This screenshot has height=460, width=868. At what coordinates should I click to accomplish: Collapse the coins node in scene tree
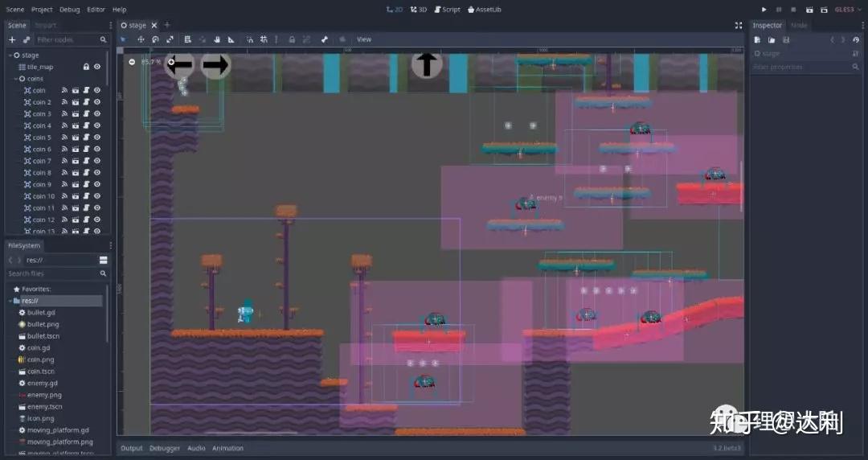(15, 79)
